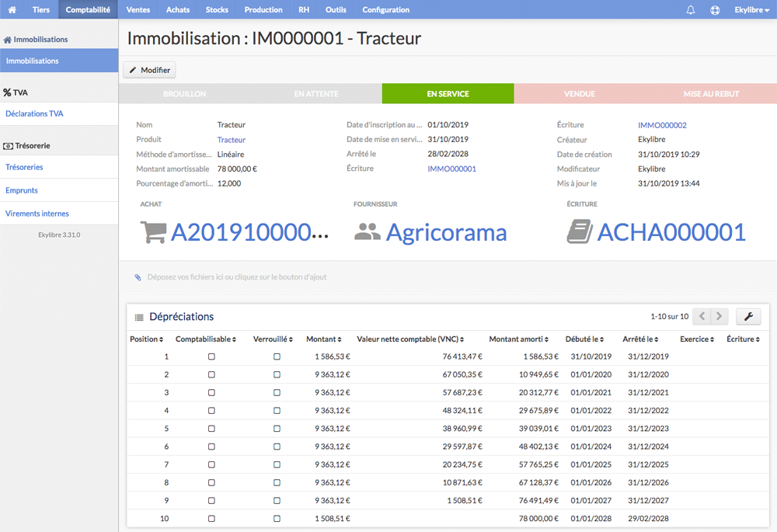Click the journal book icon

pyautogui.click(x=580, y=231)
